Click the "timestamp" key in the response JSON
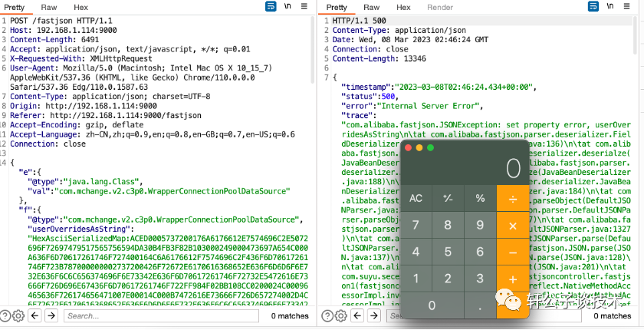 click(366, 87)
